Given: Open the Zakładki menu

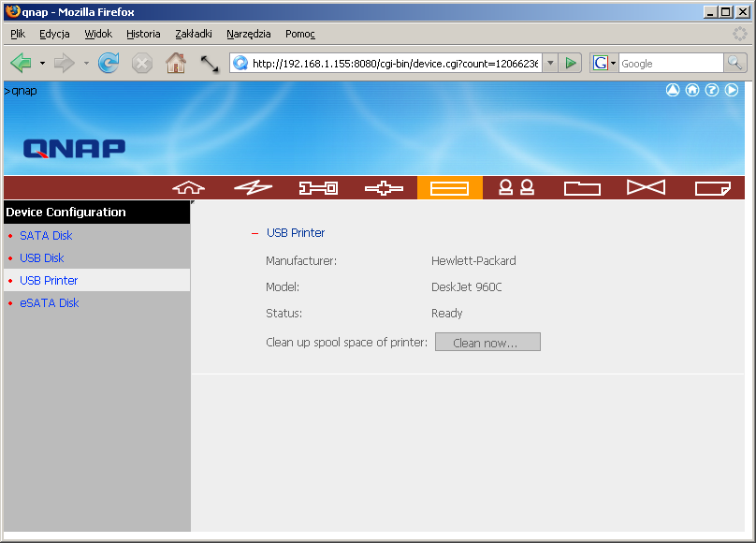Looking at the screenshot, I should point(194,34).
